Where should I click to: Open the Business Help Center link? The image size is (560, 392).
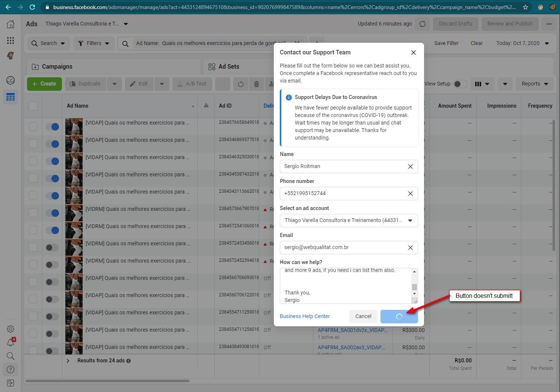point(305,317)
